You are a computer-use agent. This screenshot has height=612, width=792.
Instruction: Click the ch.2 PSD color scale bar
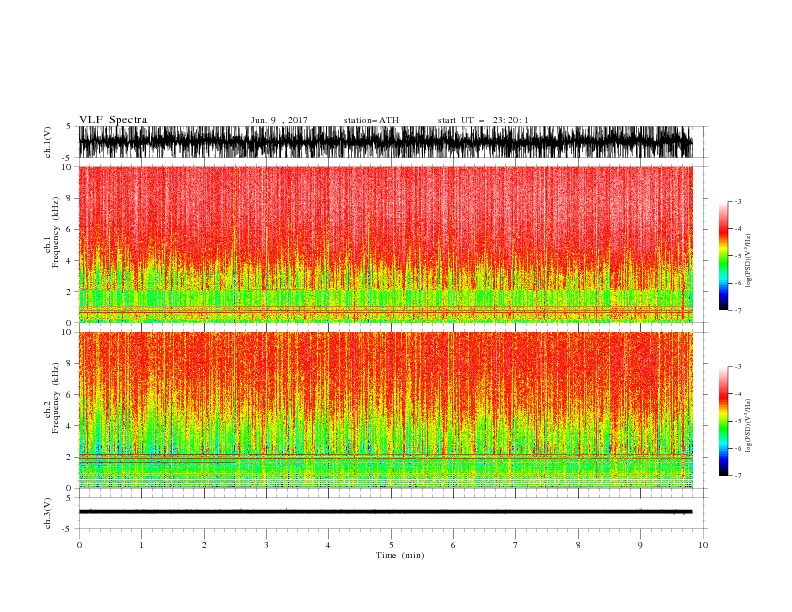(723, 421)
